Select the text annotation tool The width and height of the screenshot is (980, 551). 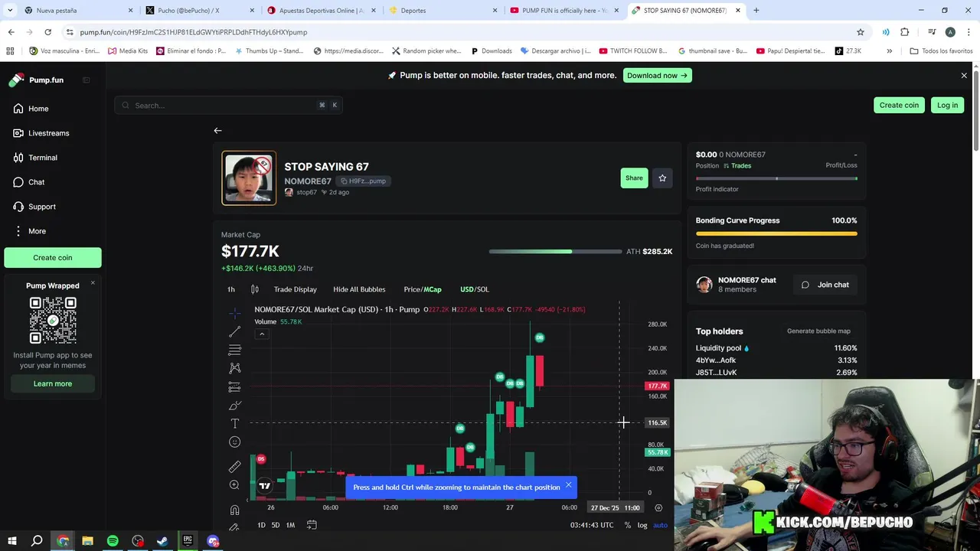[x=234, y=423]
